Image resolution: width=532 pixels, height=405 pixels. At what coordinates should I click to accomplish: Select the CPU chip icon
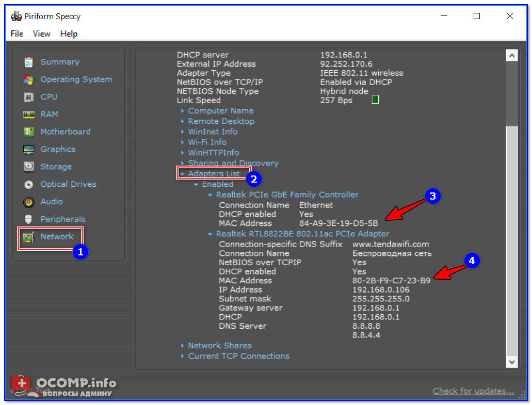(x=29, y=97)
